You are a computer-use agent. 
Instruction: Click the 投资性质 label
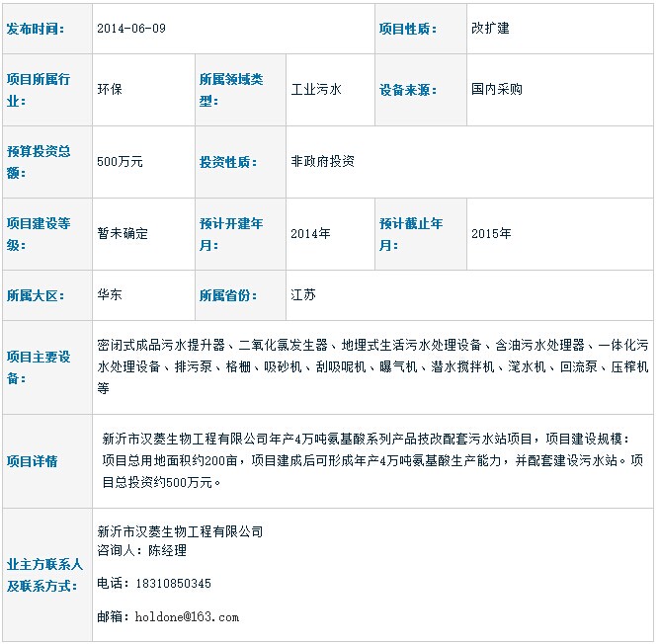click(228, 162)
